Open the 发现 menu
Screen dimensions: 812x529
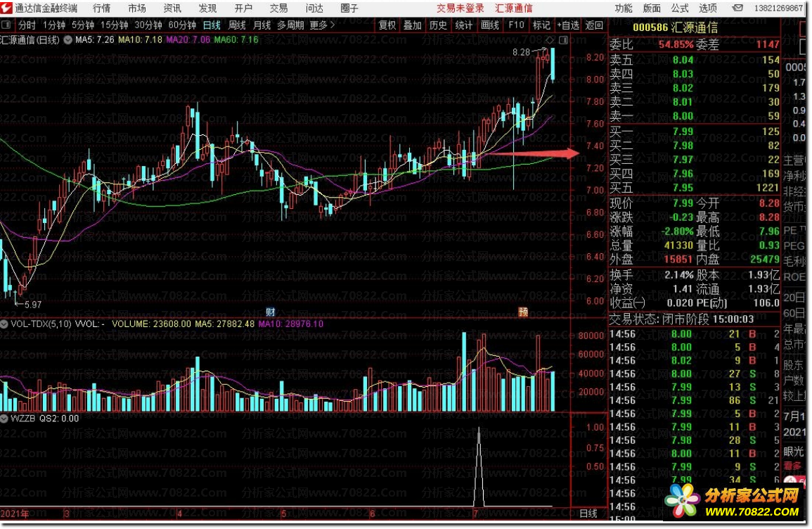coord(207,8)
